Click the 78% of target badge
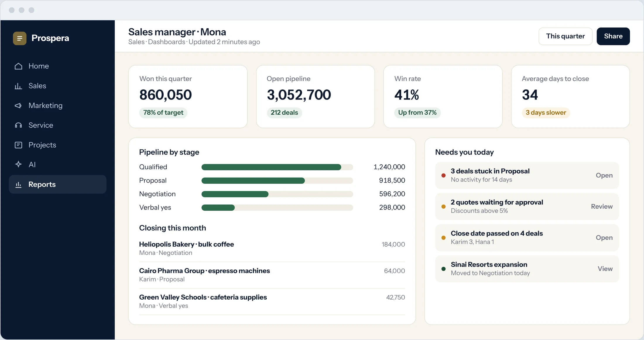 [x=163, y=113]
